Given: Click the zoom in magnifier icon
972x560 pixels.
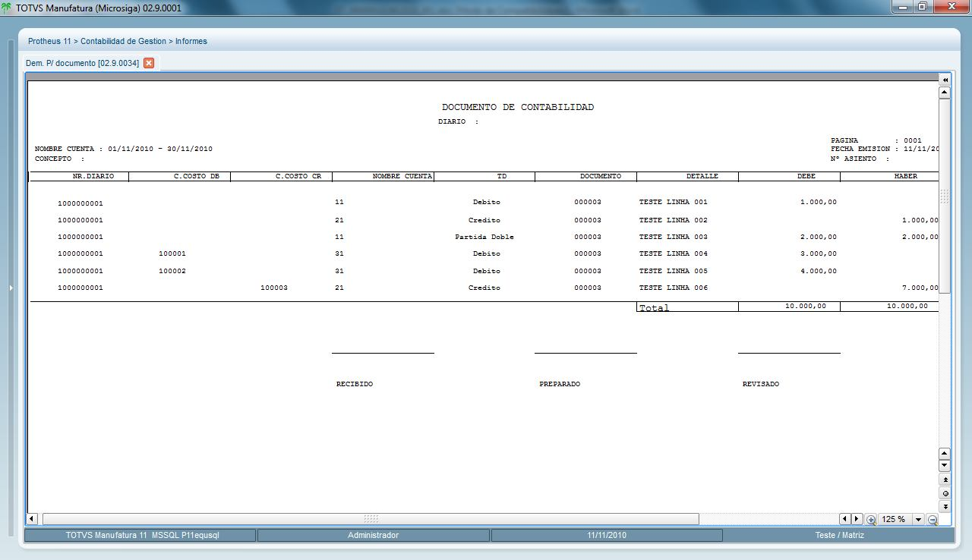Looking at the screenshot, I should 871,520.
